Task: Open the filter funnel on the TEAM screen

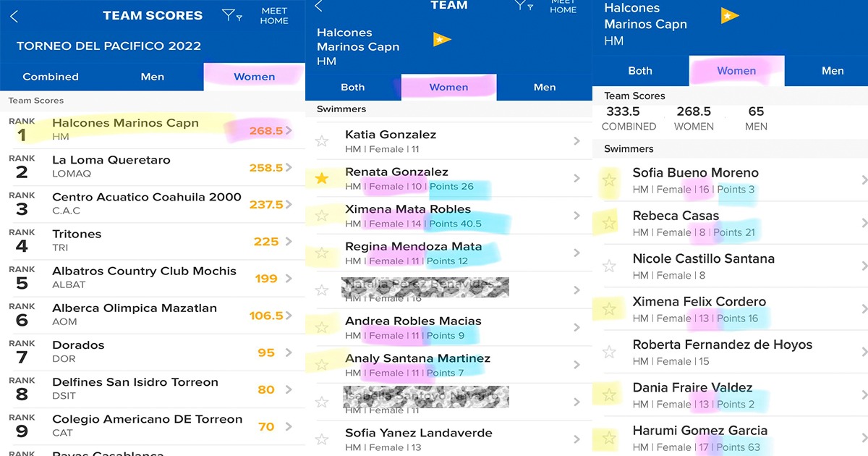Action: click(524, 6)
